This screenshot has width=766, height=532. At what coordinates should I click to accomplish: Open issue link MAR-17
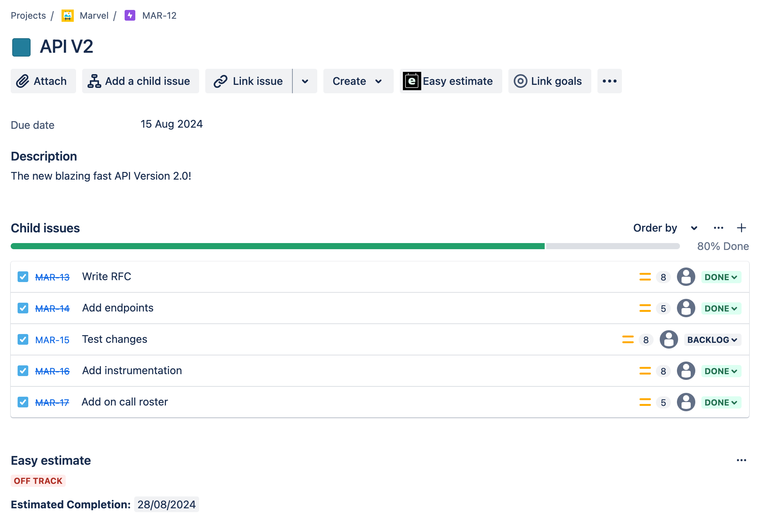pyautogui.click(x=52, y=402)
